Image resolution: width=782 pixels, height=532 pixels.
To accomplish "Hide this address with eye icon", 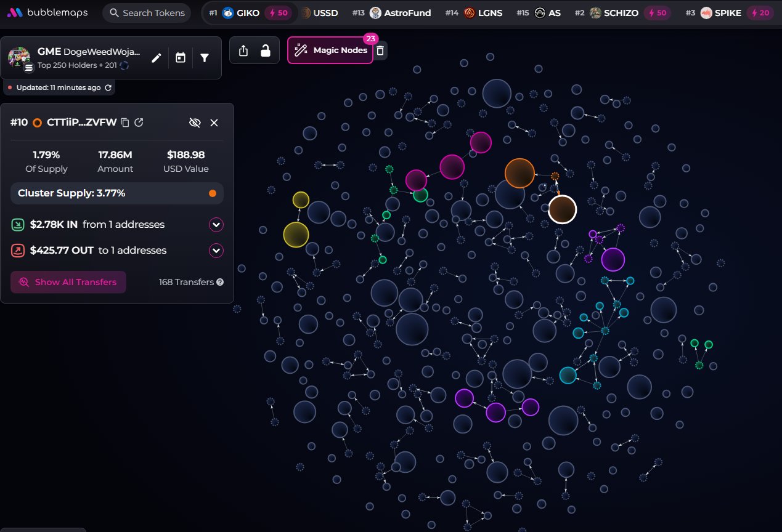I will pyautogui.click(x=195, y=123).
